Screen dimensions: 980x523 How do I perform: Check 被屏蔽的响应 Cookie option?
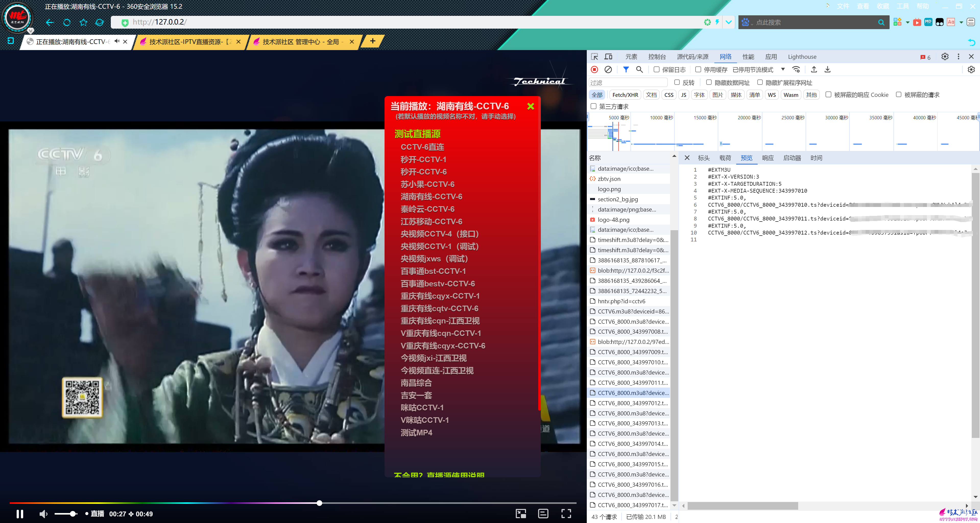tap(828, 95)
